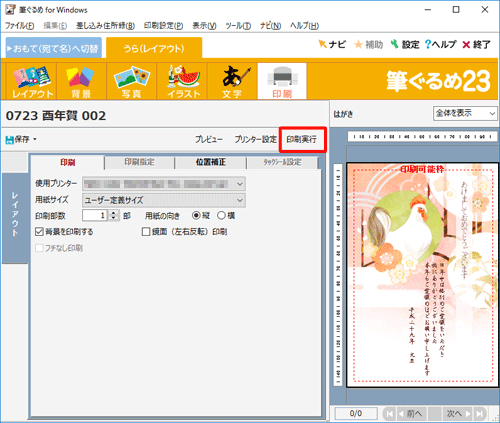Click the 終了 red X exit icon
The height and width of the screenshot is (423, 500).
point(466,44)
